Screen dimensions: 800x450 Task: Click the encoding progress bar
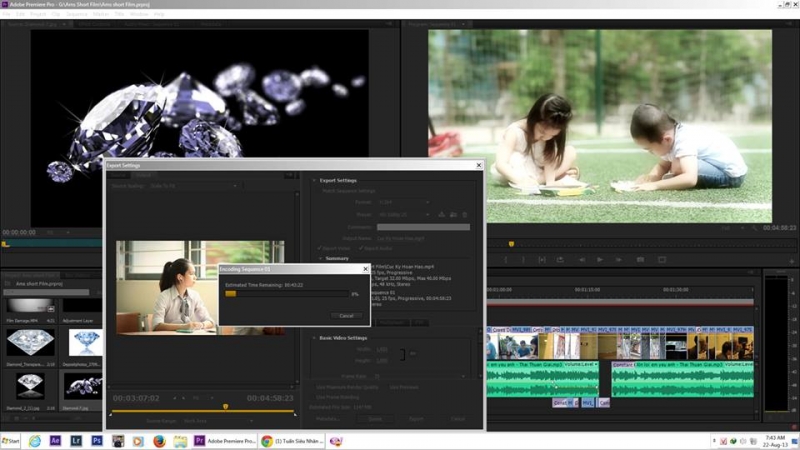287,294
